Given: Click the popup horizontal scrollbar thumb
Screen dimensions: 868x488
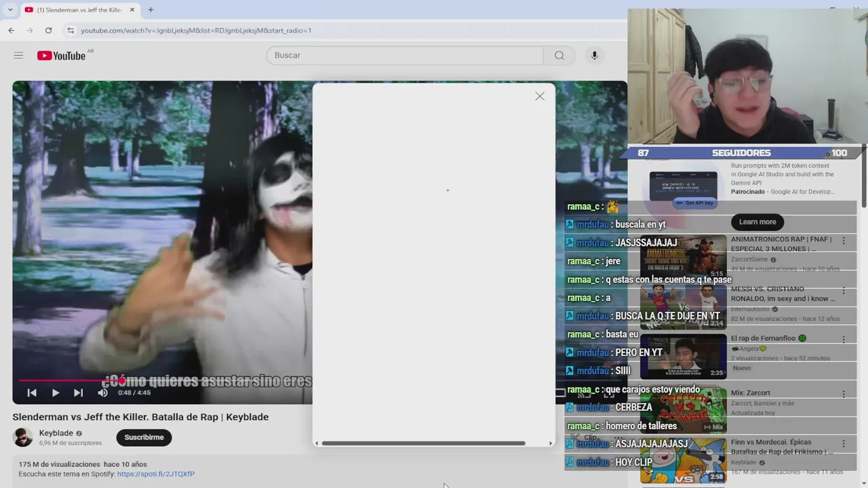Looking at the screenshot, I should (x=423, y=443).
